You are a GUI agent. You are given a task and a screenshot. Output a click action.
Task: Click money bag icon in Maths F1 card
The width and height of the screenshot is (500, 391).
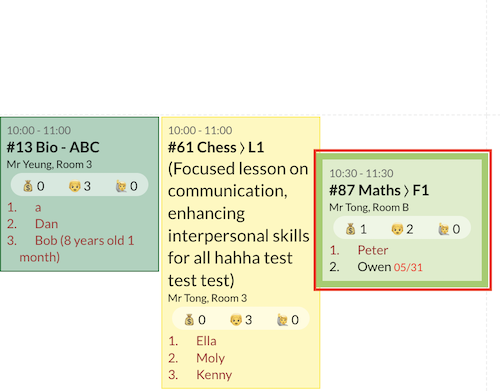tap(350, 229)
